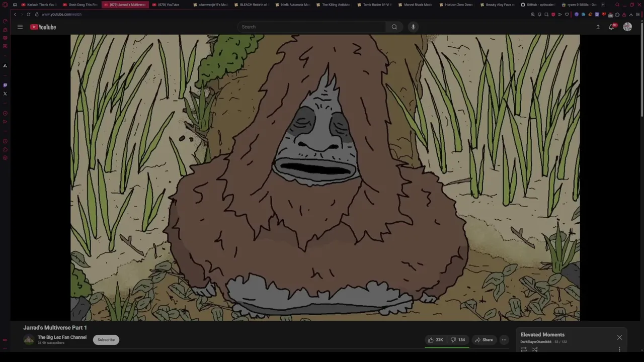Switch to the chenwenjie11's Mod tab
Image resolution: width=644 pixels, height=362 pixels.
pos(210,5)
